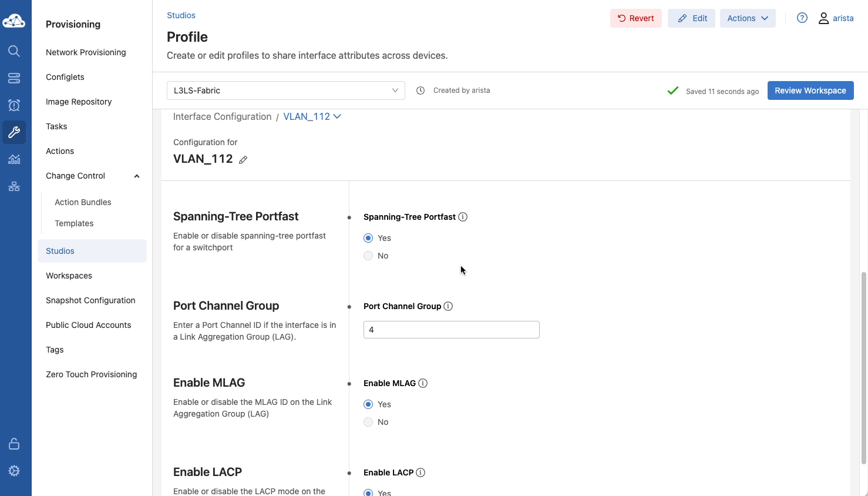868x496 pixels.
Task: Expand the Actions dropdown button
Action: 747,18
